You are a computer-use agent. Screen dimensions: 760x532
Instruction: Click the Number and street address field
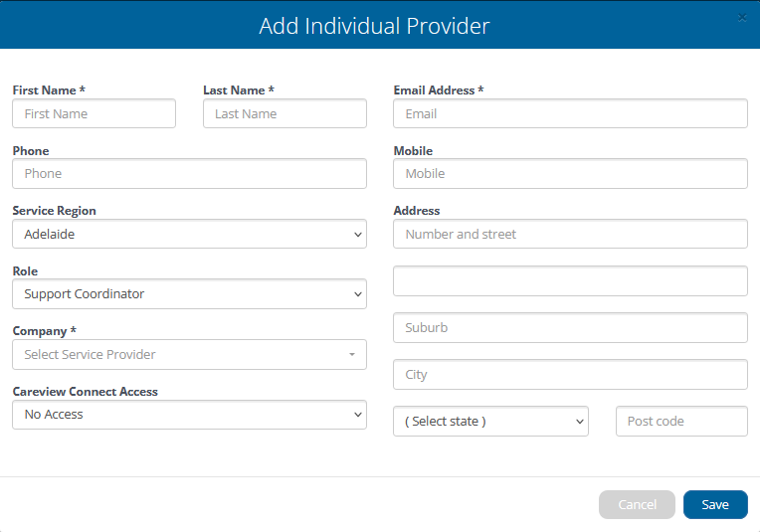point(570,235)
